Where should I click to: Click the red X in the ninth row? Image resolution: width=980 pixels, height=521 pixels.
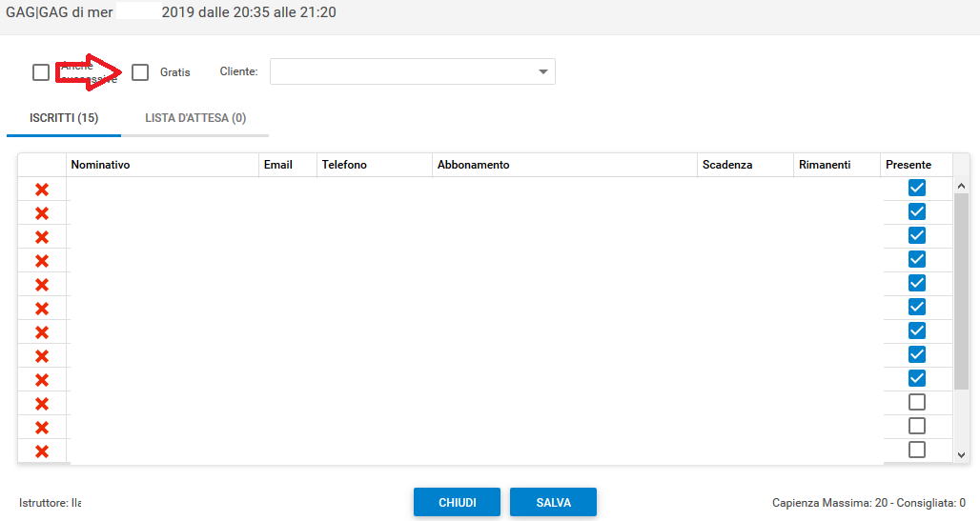pos(42,380)
